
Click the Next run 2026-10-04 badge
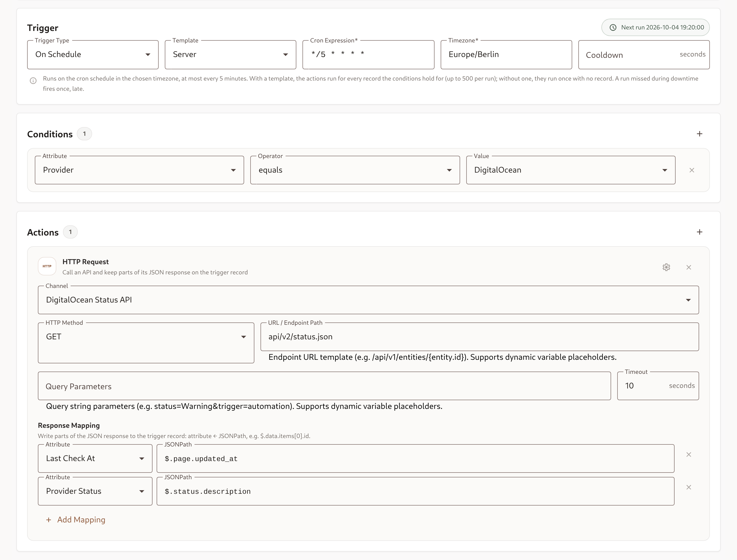655,27
